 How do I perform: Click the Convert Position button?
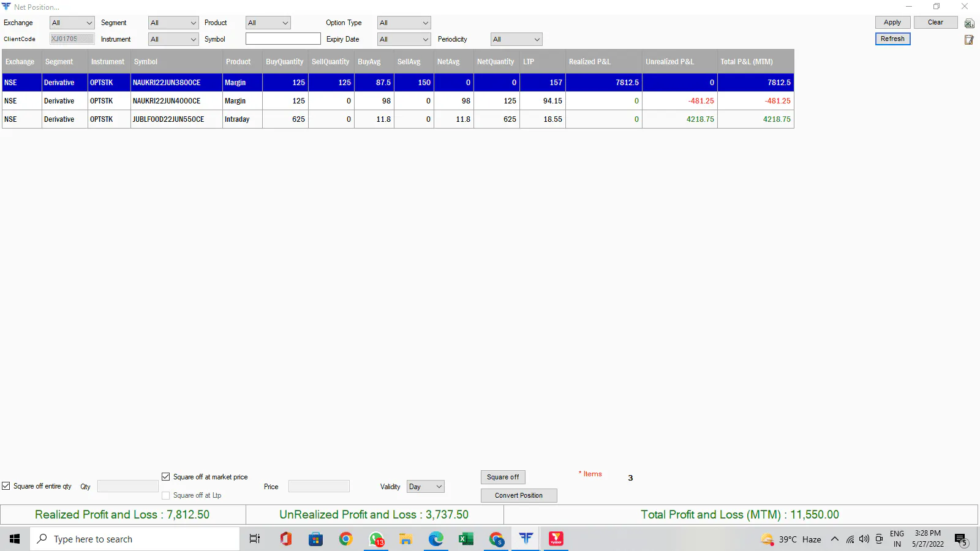[519, 495]
